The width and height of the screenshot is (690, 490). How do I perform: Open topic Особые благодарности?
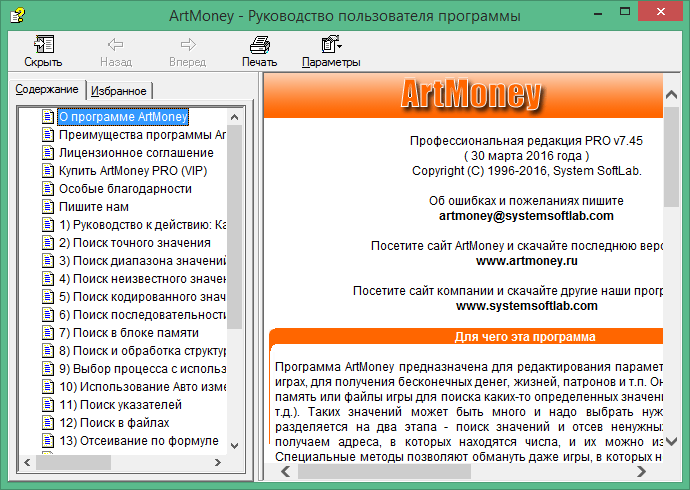(125, 189)
